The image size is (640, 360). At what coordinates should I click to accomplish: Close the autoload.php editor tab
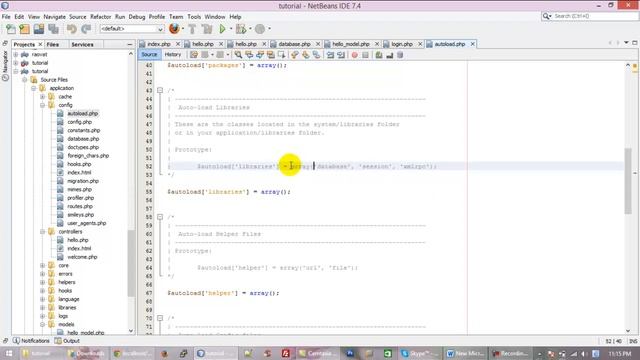click(473, 44)
